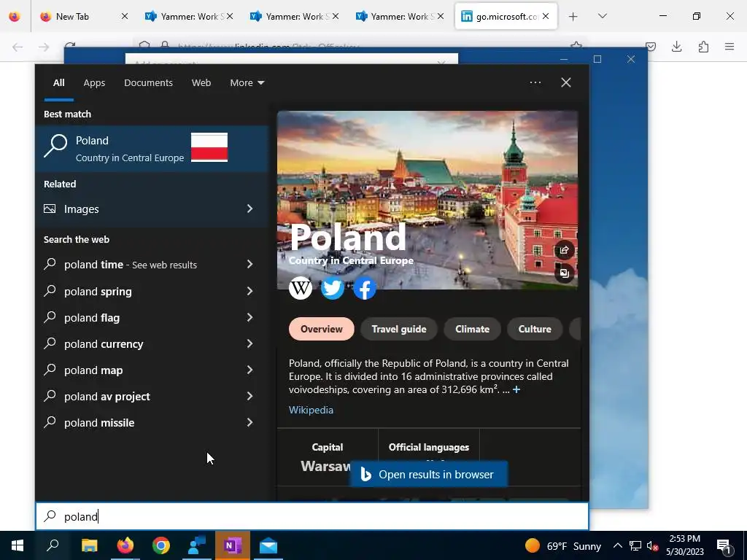Open the Firefox extensions icon
This screenshot has width=747, height=560.
(703, 47)
